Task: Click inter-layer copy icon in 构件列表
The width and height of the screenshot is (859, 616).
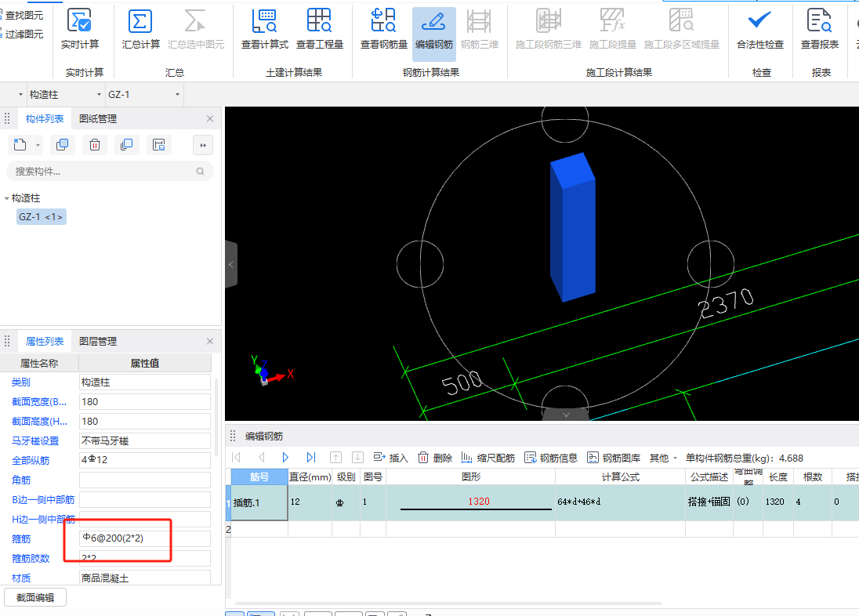Action: [x=126, y=145]
